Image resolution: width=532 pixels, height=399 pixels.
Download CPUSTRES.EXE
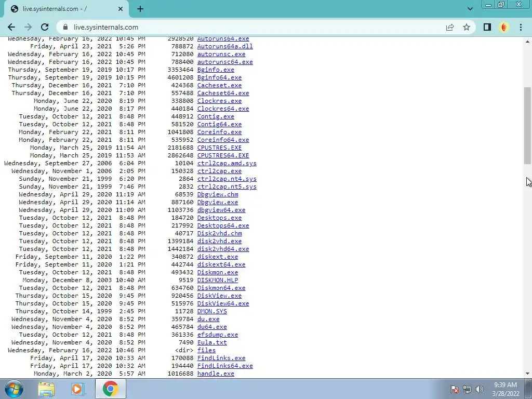point(220,148)
